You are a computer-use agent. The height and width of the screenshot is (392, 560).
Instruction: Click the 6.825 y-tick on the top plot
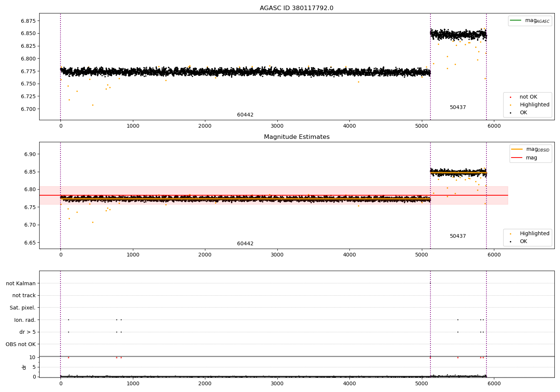pos(28,46)
